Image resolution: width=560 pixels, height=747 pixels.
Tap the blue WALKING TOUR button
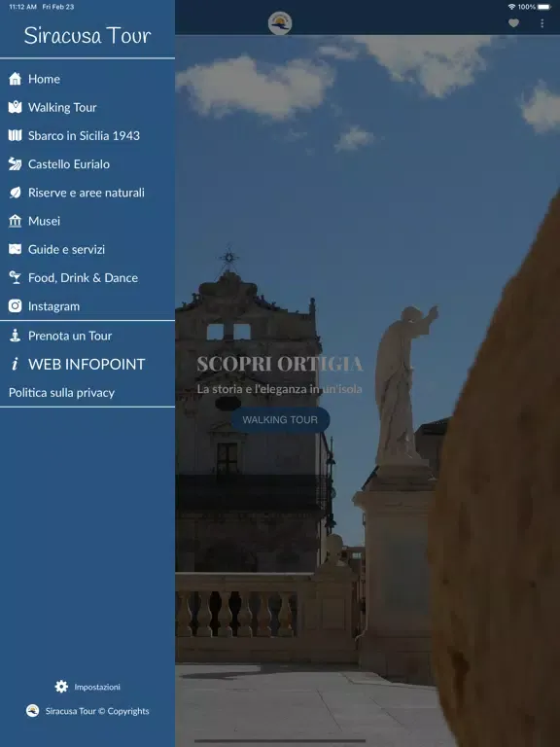pos(280,420)
